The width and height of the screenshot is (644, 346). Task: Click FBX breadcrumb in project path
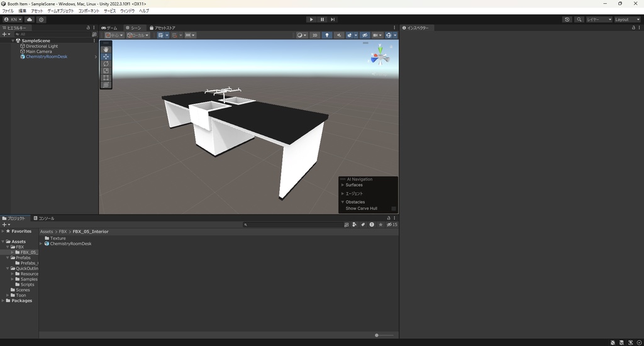[x=63, y=232]
